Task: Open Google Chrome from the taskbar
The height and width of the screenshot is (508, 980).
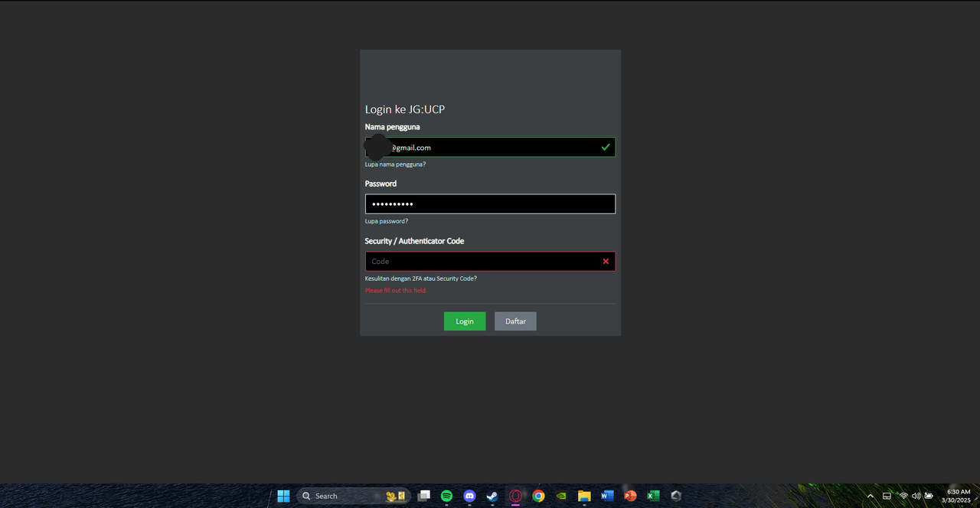Action: point(538,496)
